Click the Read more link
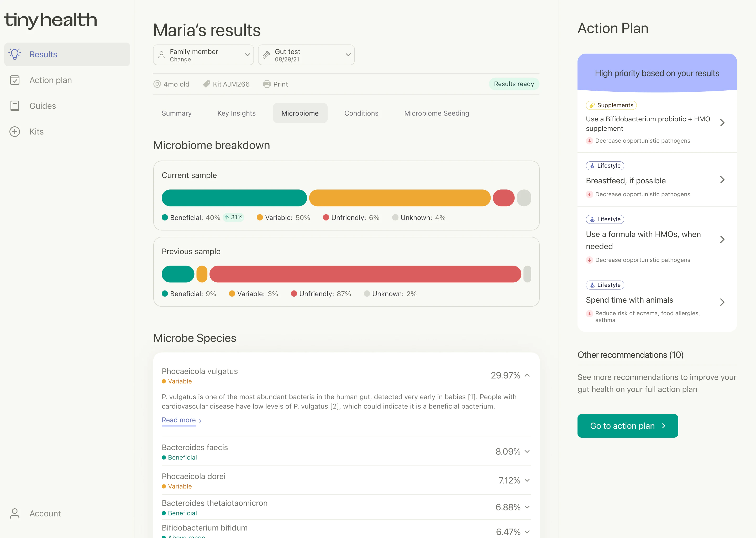The width and height of the screenshot is (756, 538). [x=181, y=420]
